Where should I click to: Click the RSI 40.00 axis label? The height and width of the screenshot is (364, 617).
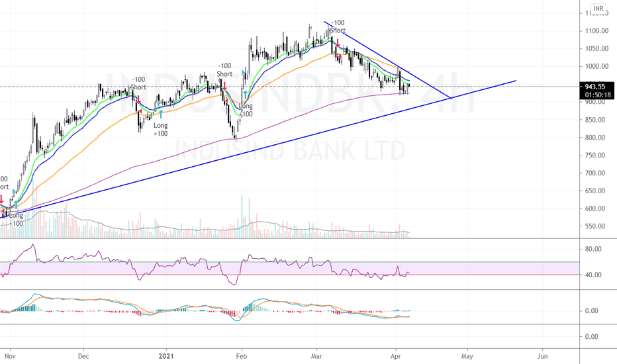pyautogui.click(x=593, y=275)
